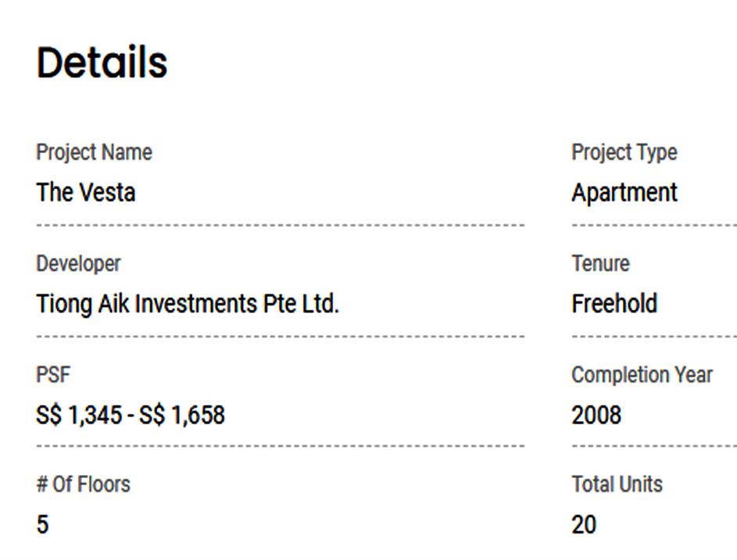Image resolution: width=737 pixels, height=560 pixels.
Task: Click the Project Type label
Action: [x=624, y=152]
